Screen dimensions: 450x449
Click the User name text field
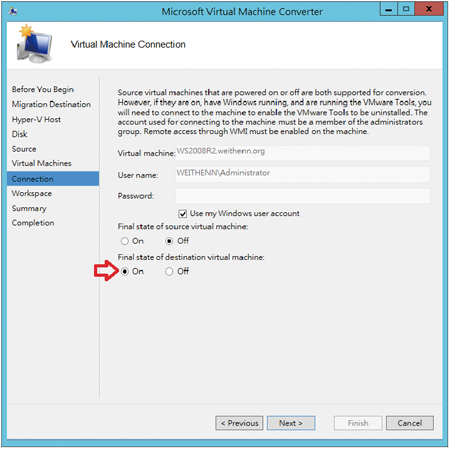(x=303, y=174)
